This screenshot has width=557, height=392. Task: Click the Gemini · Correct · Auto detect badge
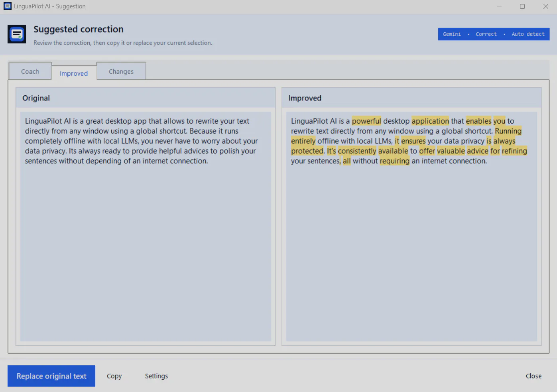coord(494,34)
